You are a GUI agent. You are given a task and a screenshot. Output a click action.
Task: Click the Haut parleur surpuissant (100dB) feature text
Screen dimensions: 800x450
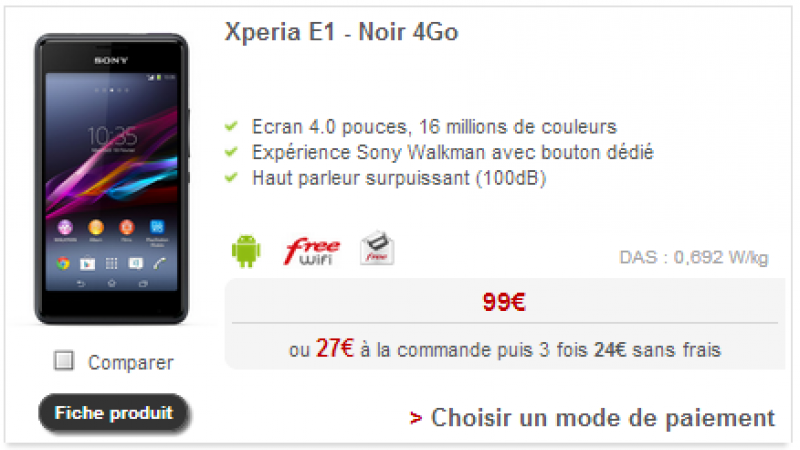click(399, 178)
